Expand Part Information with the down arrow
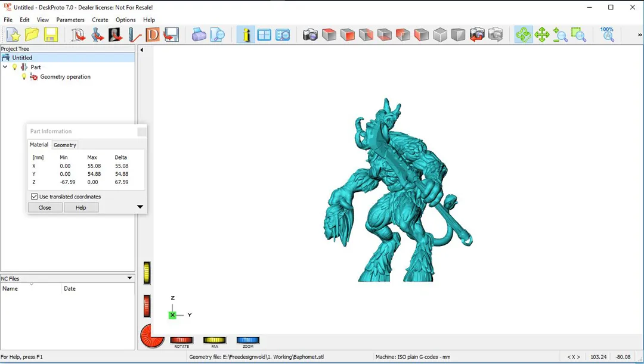Image resolution: width=644 pixels, height=364 pixels. point(140,207)
